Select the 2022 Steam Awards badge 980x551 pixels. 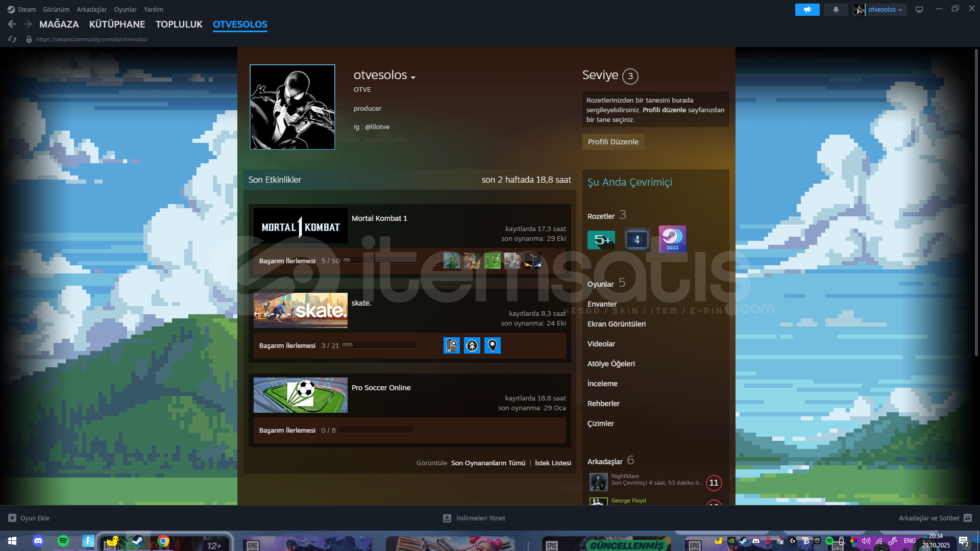click(672, 239)
